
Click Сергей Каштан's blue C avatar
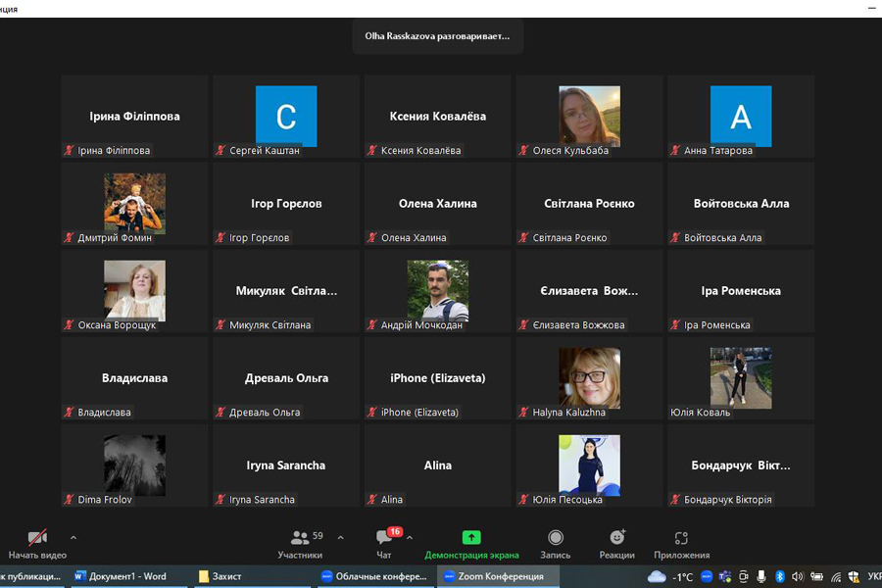[286, 116]
